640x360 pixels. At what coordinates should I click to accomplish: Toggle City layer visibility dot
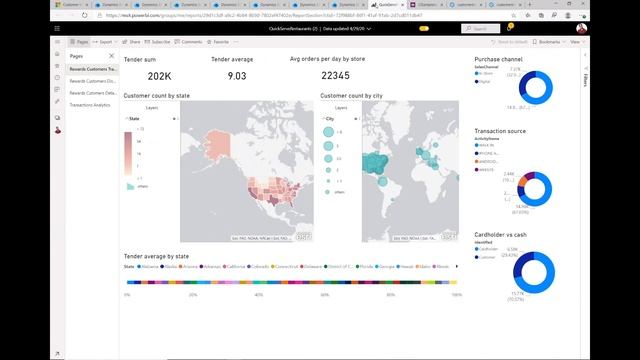[355, 119]
